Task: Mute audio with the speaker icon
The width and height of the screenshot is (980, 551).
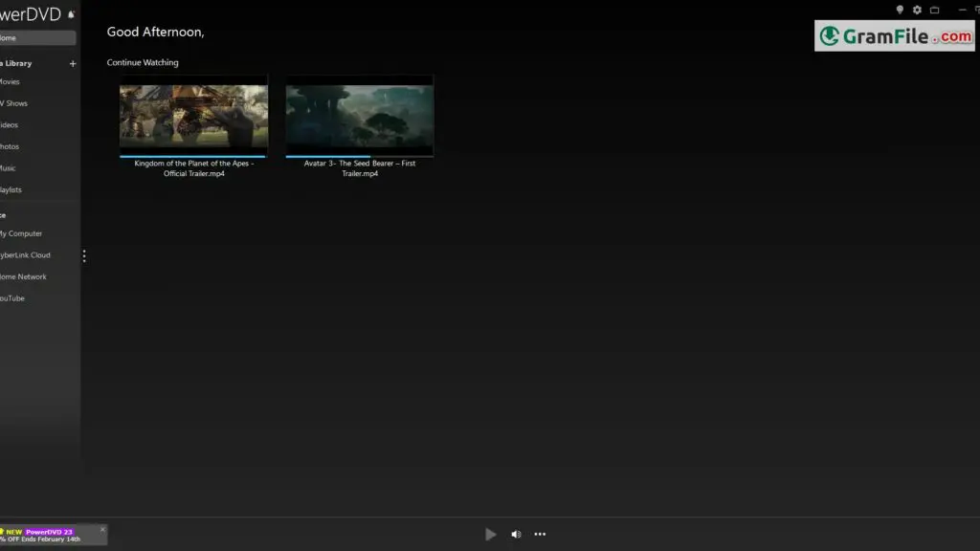Action: (x=516, y=534)
